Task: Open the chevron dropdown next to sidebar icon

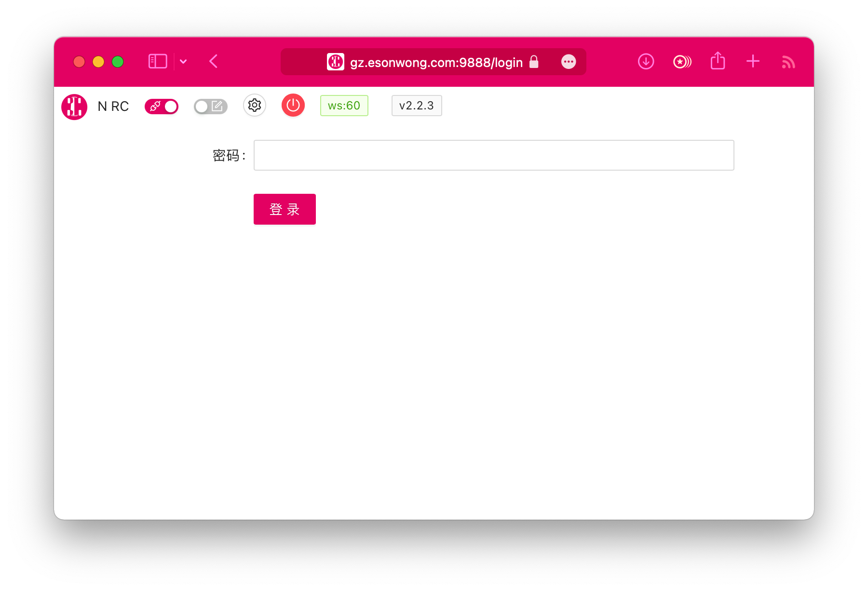Action: (x=183, y=62)
